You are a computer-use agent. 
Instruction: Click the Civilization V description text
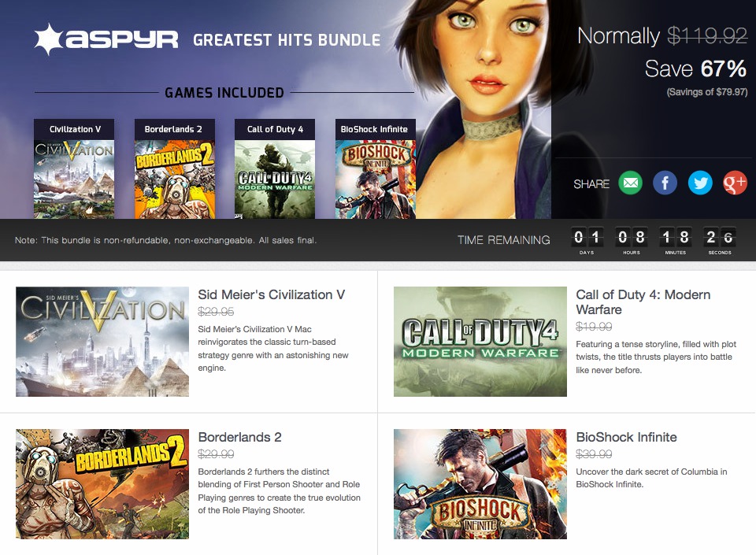[x=273, y=348]
